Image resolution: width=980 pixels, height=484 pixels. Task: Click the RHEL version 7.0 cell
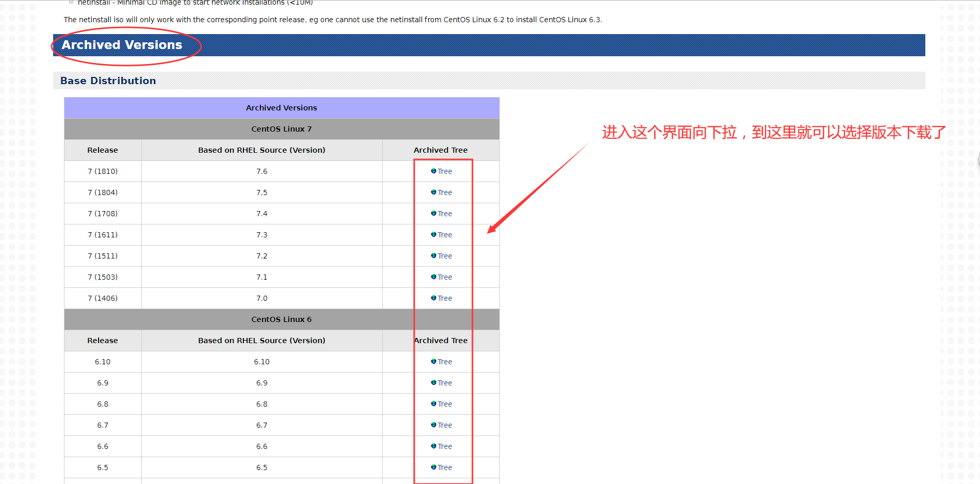(262, 298)
